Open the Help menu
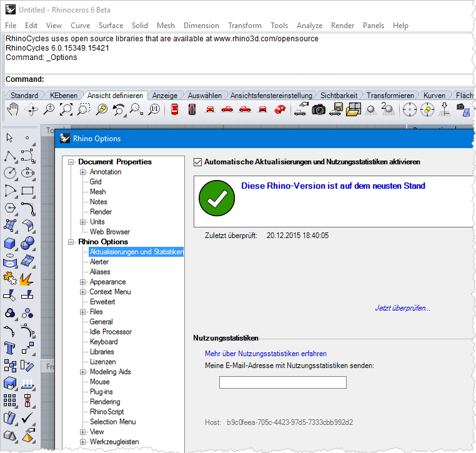476x453 pixels. pyautogui.click(x=400, y=26)
